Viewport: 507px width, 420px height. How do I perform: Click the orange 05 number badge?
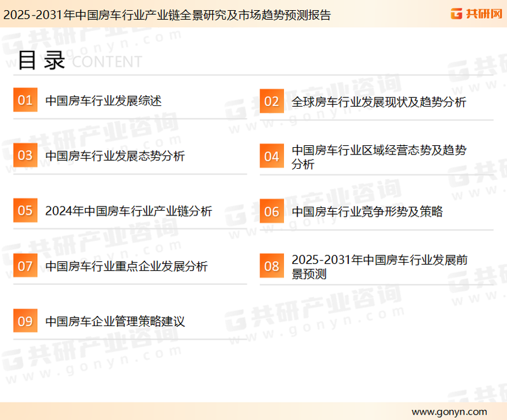tap(25, 210)
